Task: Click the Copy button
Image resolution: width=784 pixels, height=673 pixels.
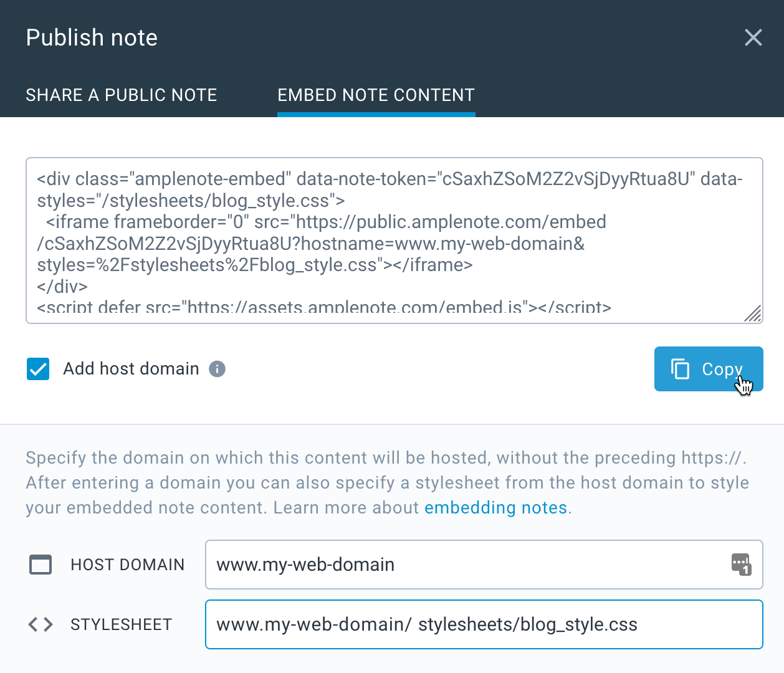Action: pyautogui.click(x=709, y=369)
